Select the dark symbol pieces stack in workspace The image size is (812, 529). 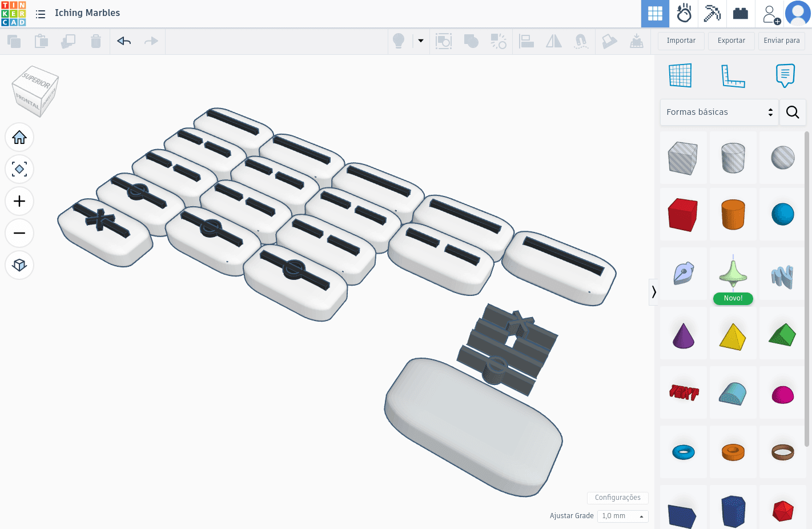pyautogui.click(x=507, y=349)
